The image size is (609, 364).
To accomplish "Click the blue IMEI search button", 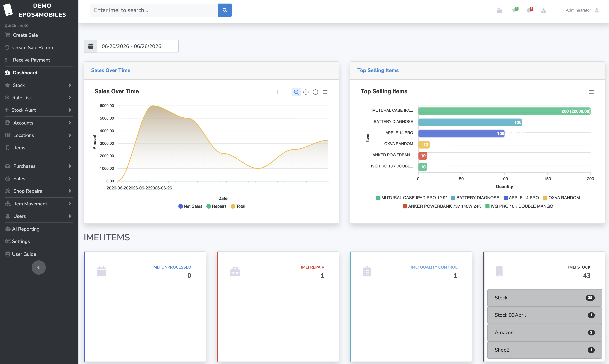I will (x=224, y=10).
